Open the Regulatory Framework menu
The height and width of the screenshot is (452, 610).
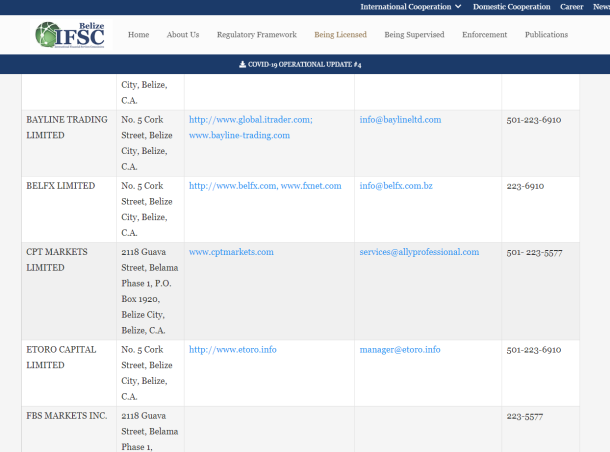pos(257,35)
